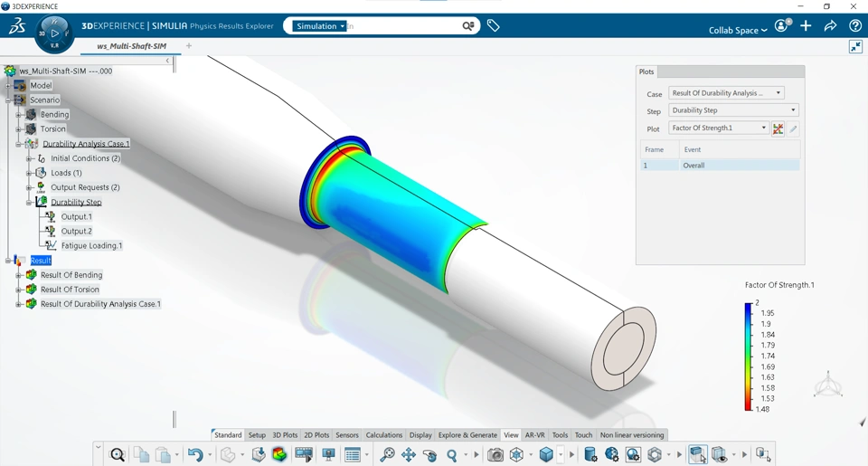Viewport: 868px width, 466px height.
Task: Select Durability Analysis Case.1 in tree
Action: 86,144
